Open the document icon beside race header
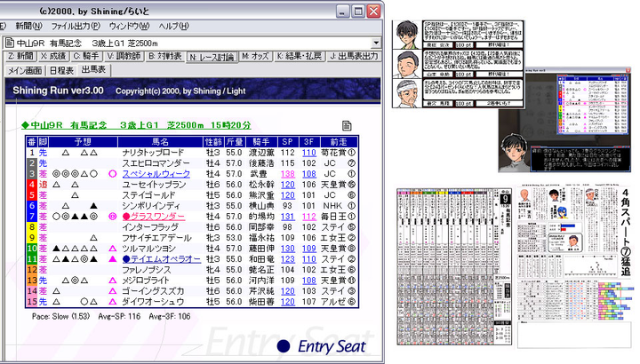640x364 pixels. pyautogui.click(x=347, y=125)
